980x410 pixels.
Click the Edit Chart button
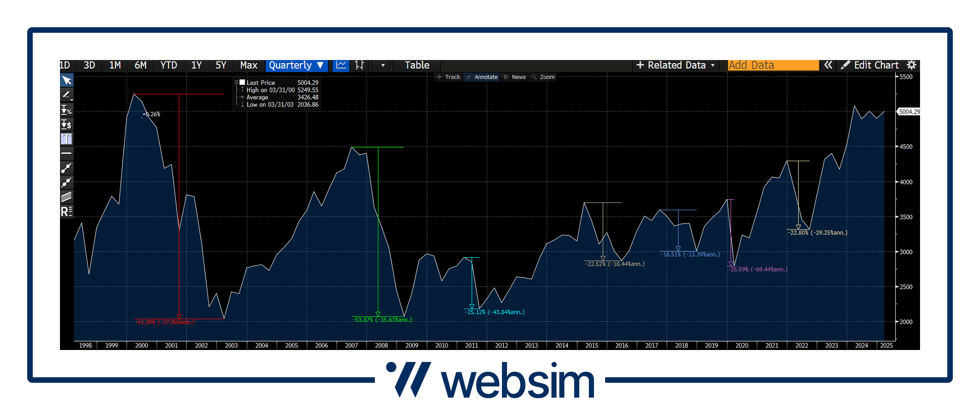click(x=870, y=65)
